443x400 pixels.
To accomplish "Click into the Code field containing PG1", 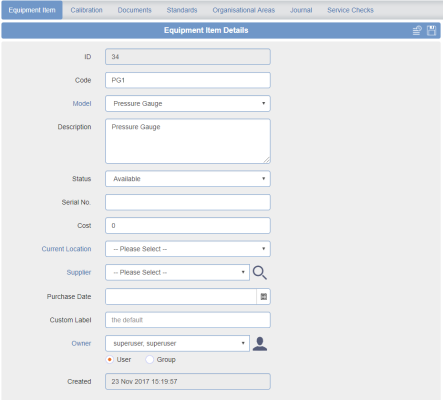I will click(188, 80).
